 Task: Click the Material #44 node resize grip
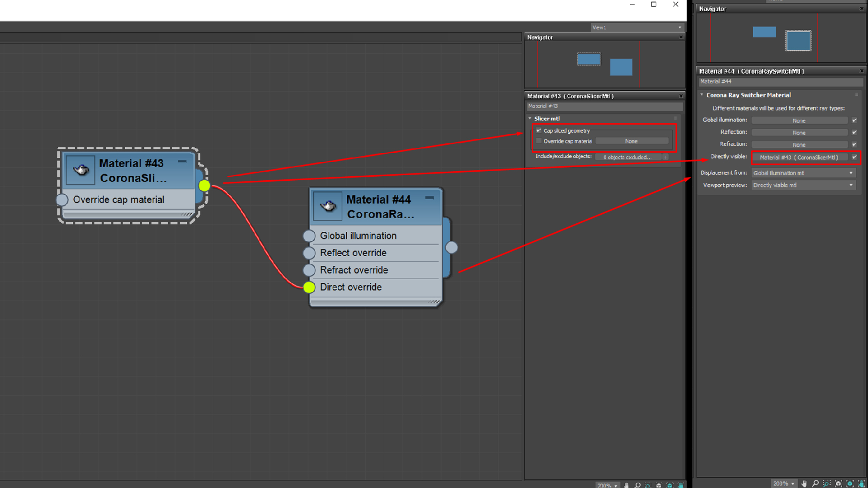[434, 302]
